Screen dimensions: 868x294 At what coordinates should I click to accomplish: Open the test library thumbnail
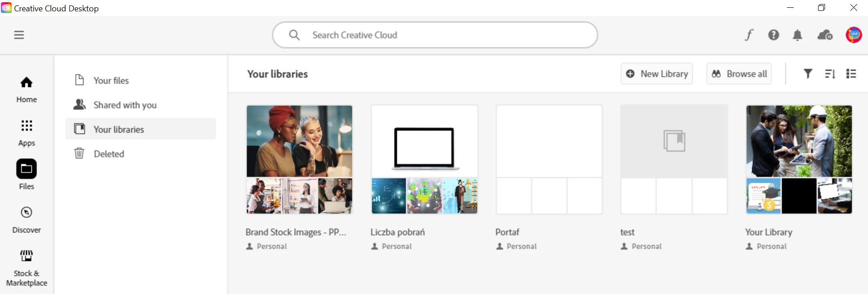click(674, 159)
